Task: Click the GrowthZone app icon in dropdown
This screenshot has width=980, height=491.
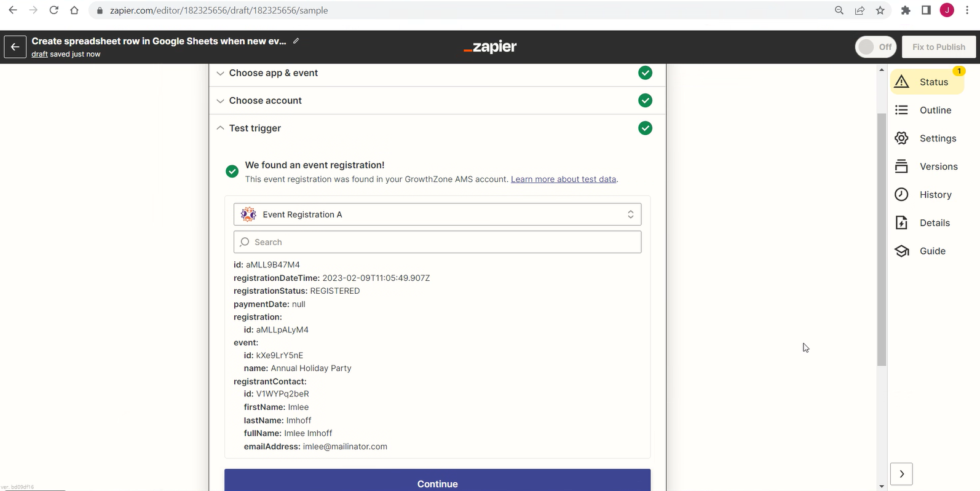Action: click(x=248, y=214)
